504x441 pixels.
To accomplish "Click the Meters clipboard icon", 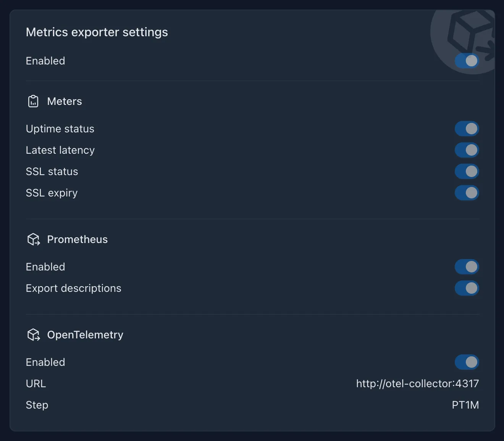I will click(x=33, y=101).
